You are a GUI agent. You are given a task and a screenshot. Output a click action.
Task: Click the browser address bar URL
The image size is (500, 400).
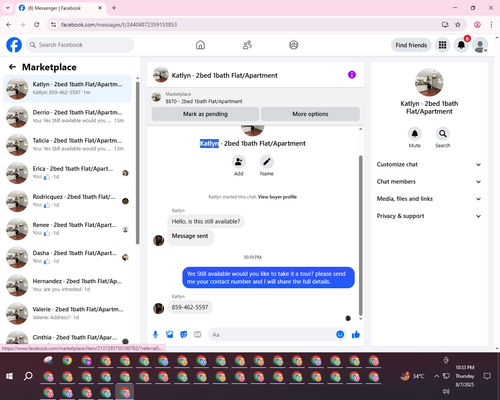119,25
